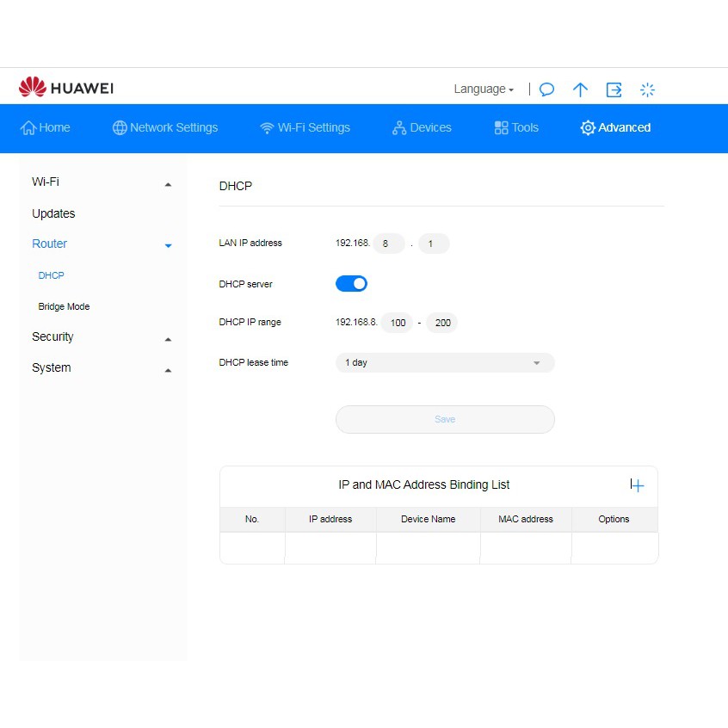Expand the Wi-Fi sidebar section
728x728 pixels.
point(168,183)
